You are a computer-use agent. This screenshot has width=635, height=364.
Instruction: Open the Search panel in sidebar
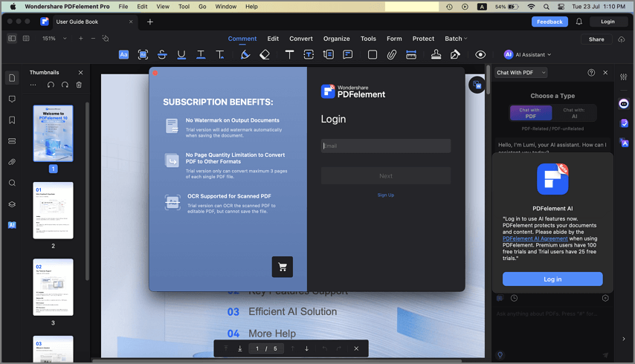(12, 183)
